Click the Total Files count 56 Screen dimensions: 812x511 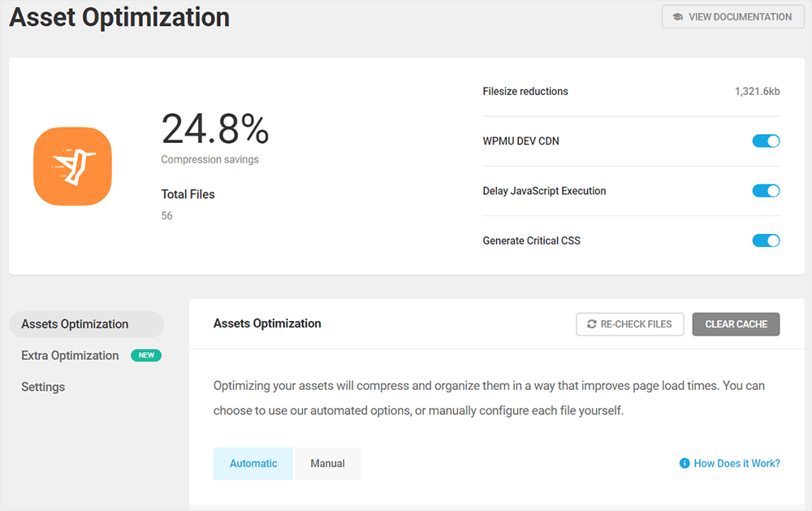(x=166, y=215)
